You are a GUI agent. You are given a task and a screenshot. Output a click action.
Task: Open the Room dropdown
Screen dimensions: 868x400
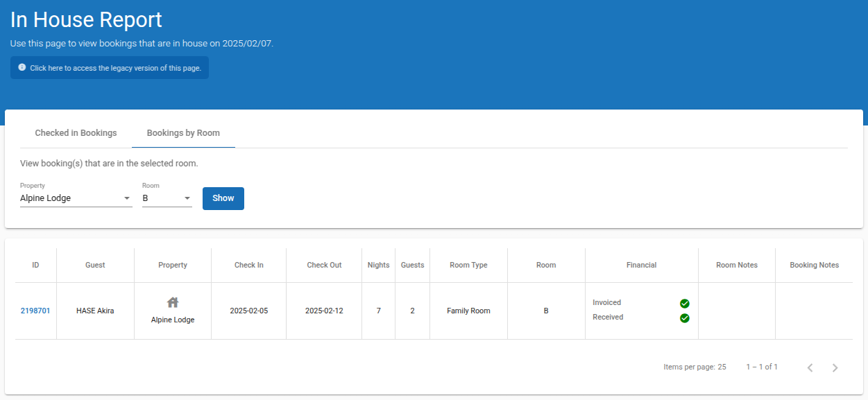tap(167, 198)
